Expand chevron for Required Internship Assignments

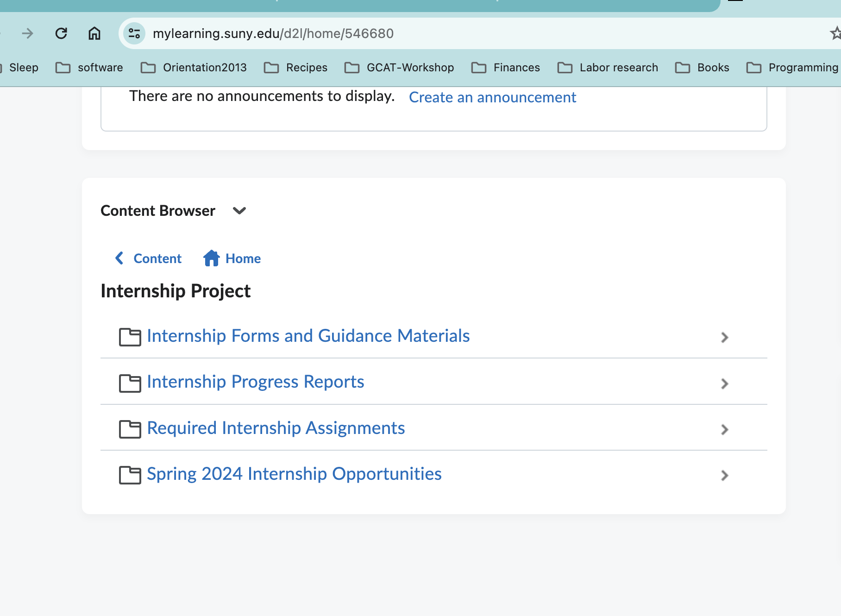725,429
